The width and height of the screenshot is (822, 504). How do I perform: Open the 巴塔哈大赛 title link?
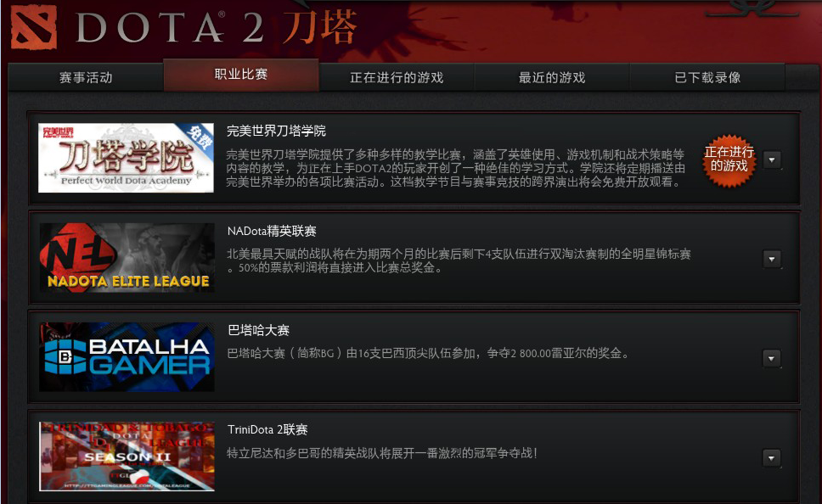(x=258, y=330)
